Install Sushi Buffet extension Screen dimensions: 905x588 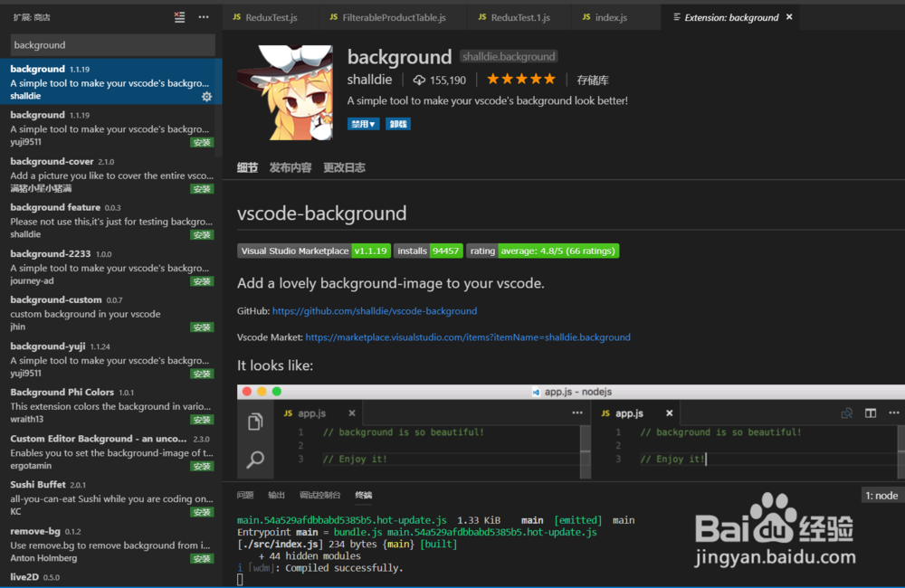(202, 512)
